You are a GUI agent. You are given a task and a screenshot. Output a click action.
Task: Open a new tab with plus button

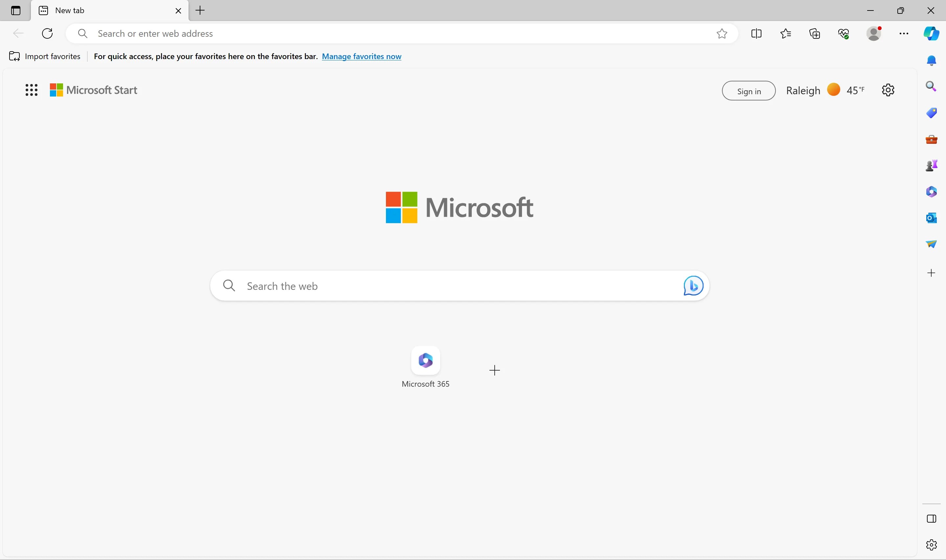200,11
